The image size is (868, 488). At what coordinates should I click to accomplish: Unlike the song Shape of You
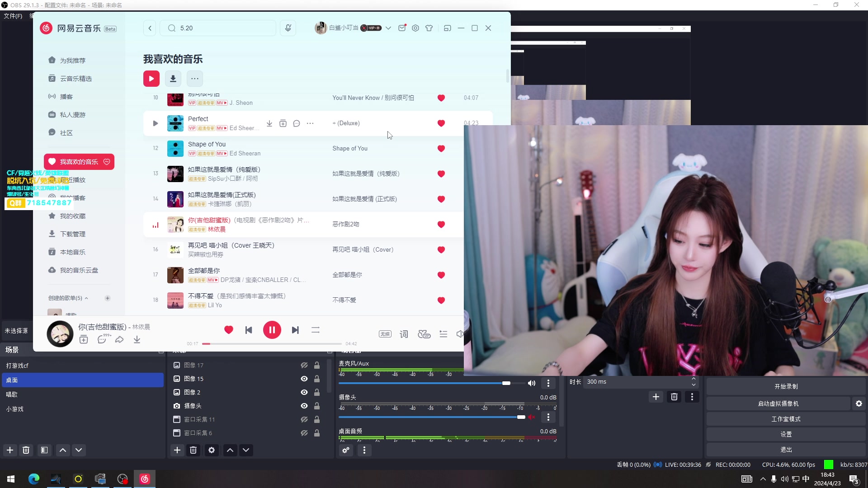441,149
